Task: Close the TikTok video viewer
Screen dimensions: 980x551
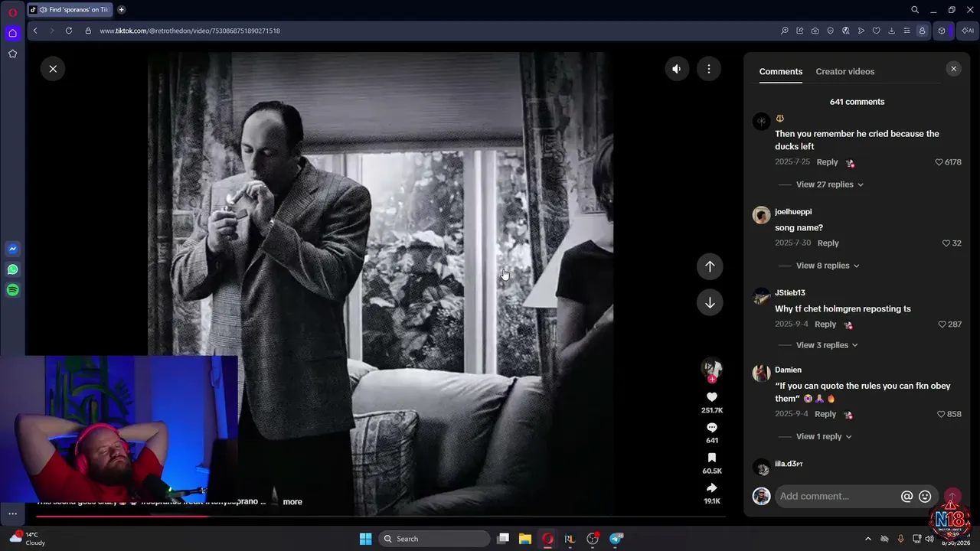Action: click(53, 69)
